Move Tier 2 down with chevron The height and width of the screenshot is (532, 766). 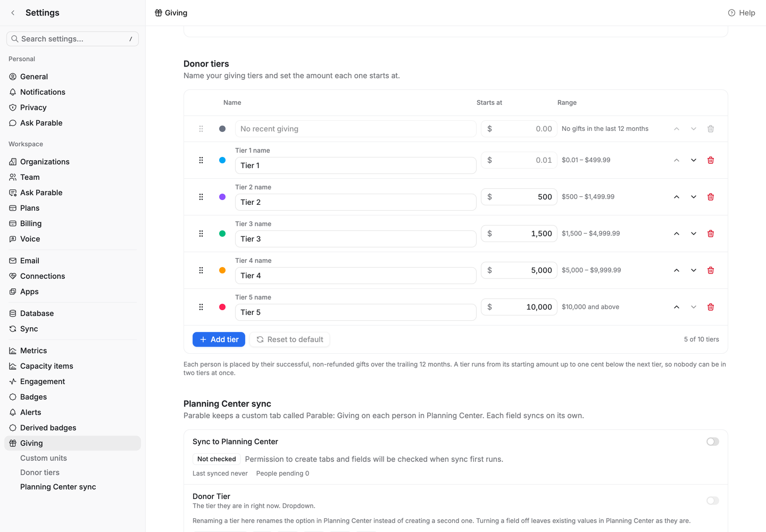(694, 197)
